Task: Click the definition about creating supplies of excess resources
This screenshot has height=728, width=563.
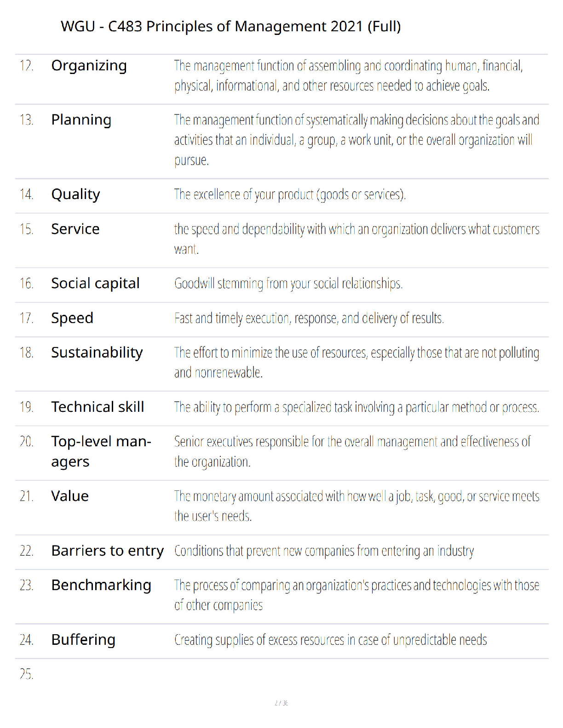Action: tap(330, 640)
